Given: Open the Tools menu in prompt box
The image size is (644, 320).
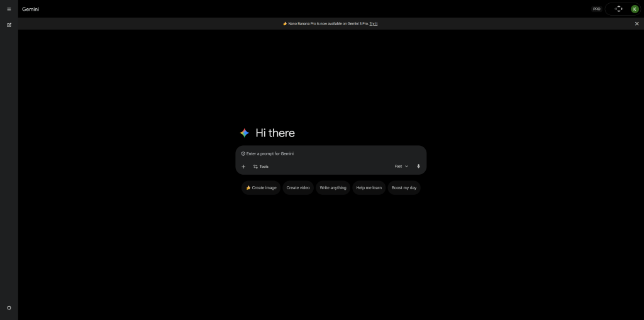Looking at the screenshot, I should 261,167.
